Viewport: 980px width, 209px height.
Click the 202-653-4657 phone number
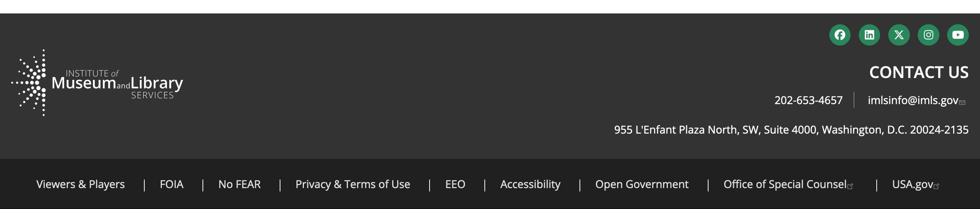click(808, 100)
